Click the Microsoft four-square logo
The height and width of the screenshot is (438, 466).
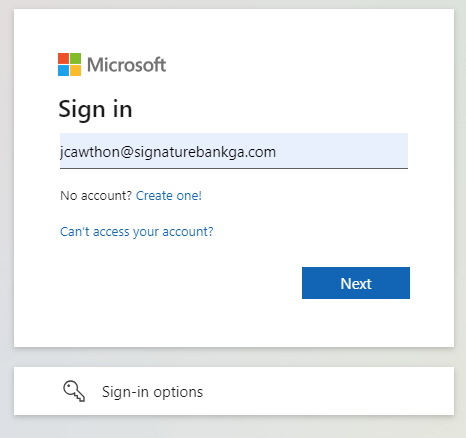[x=69, y=64]
